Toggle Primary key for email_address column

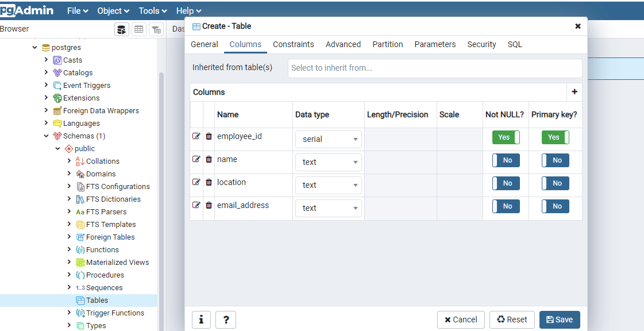pos(556,206)
